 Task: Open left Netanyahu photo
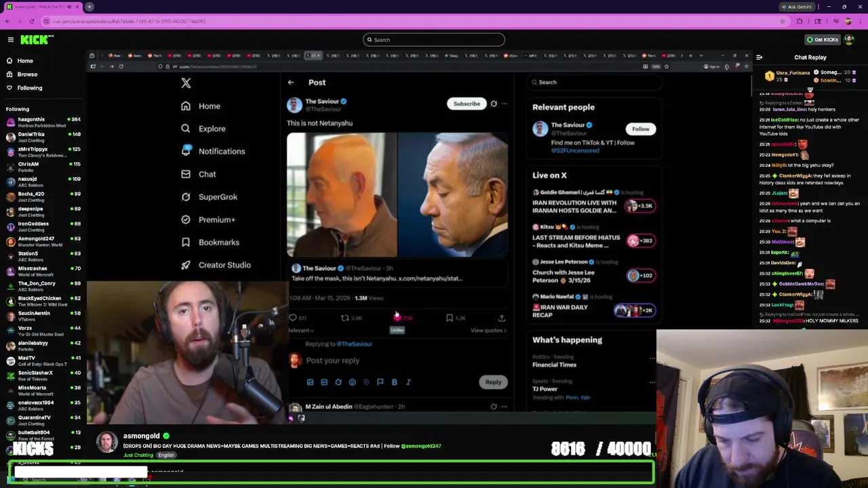(x=342, y=195)
